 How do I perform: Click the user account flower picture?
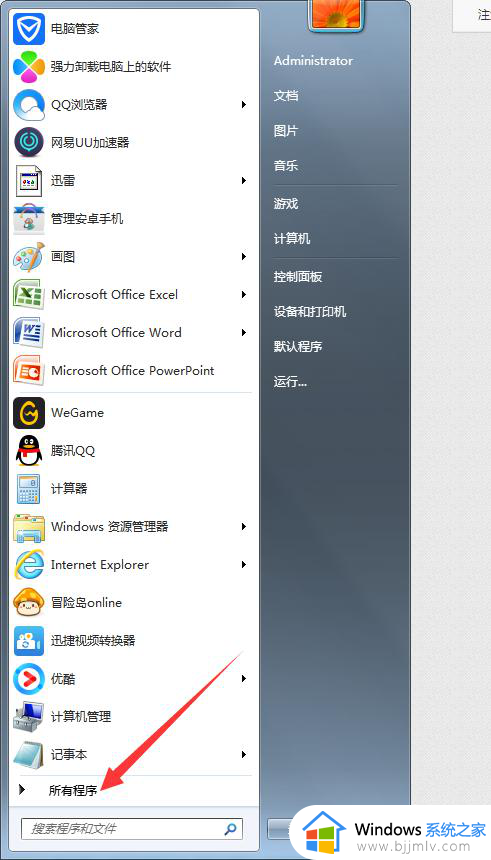pos(336,15)
